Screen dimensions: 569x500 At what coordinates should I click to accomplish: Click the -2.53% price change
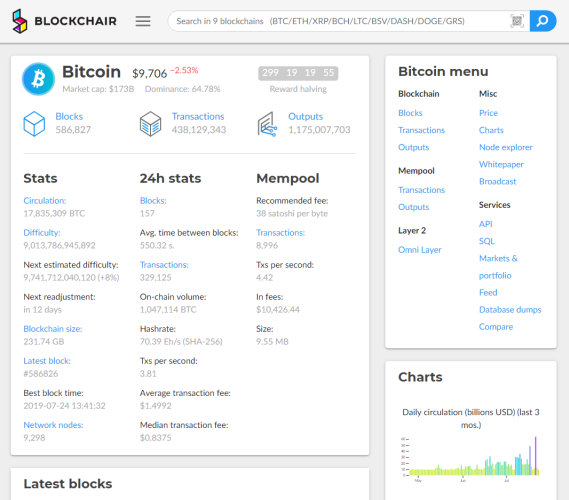(x=184, y=70)
